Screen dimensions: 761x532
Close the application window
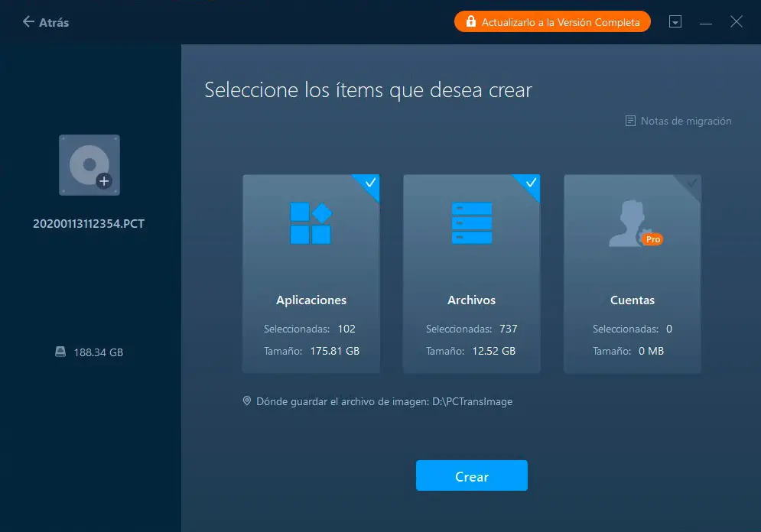click(737, 22)
